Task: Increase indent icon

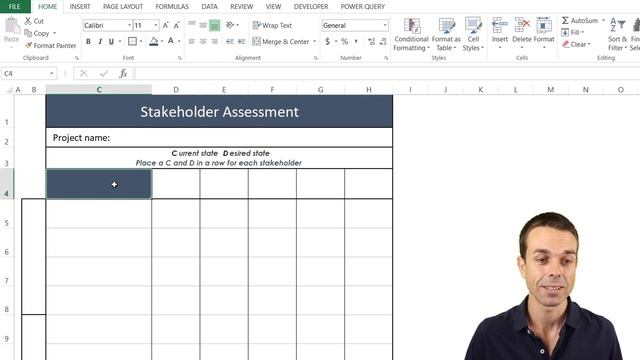Action: click(x=242, y=41)
